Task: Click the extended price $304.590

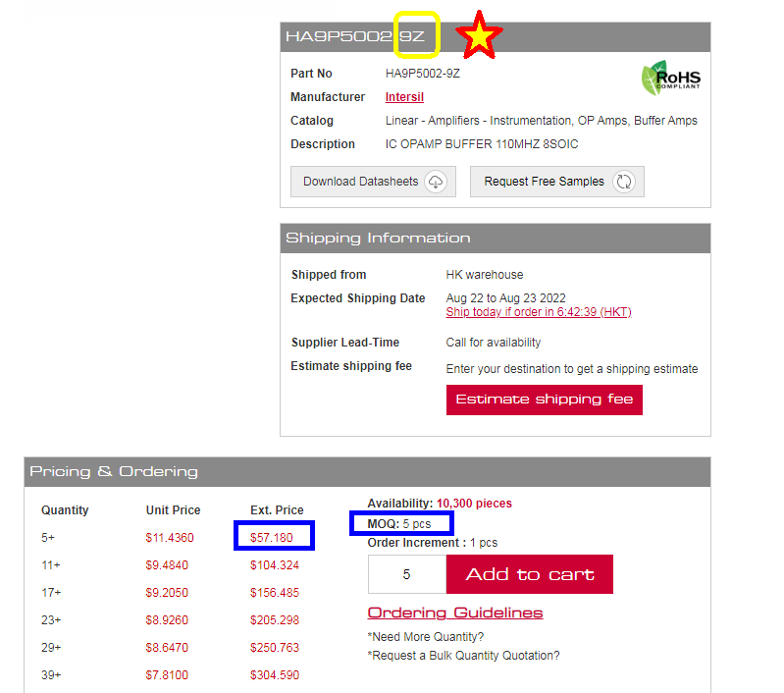Action: tap(275, 675)
